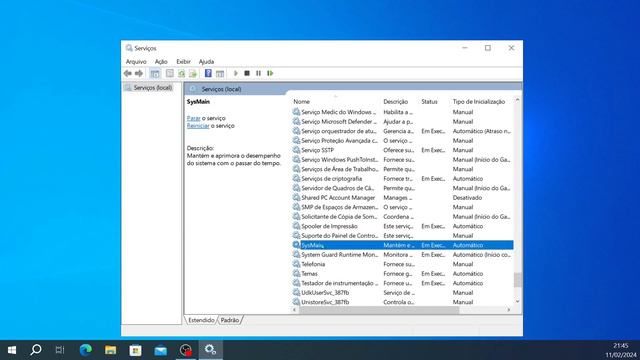This screenshot has width=640, height=360.
Task: Open File Explorer from the taskbar
Action: coord(110,350)
